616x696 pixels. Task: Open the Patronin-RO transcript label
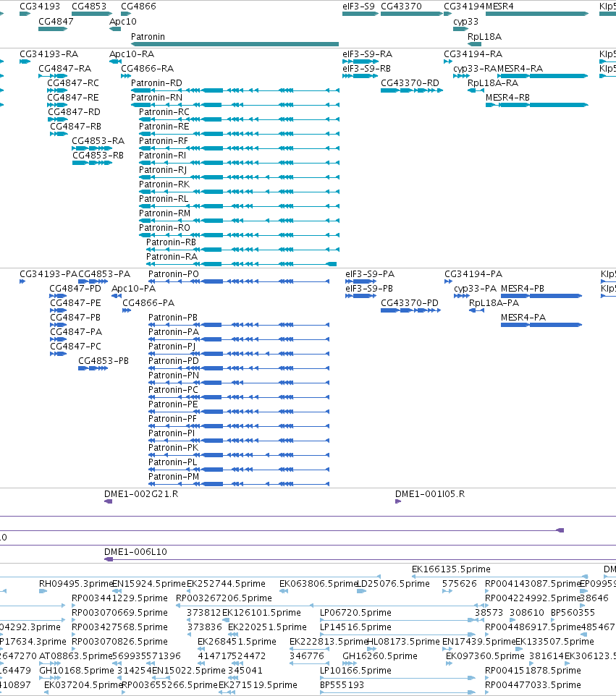165,228
